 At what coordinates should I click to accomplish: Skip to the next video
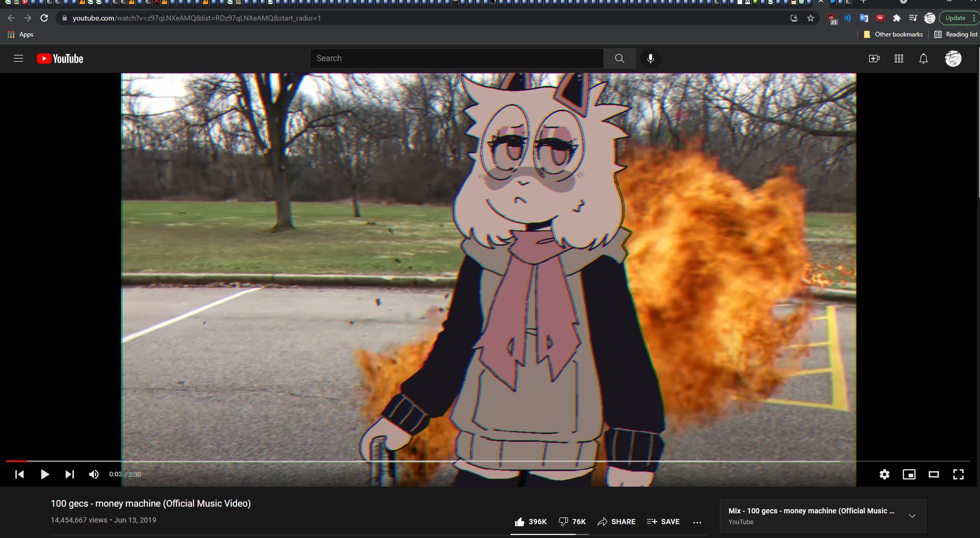click(70, 474)
